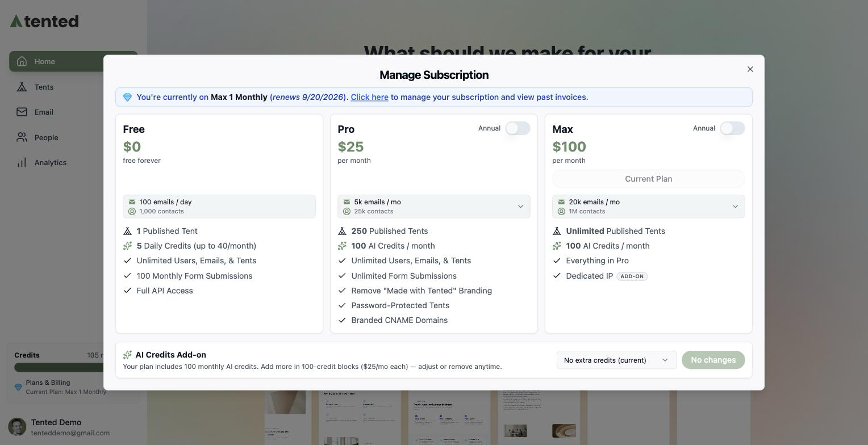Click the People icon in sidebar
This screenshot has width=868, height=445.
click(x=22, y=137)
